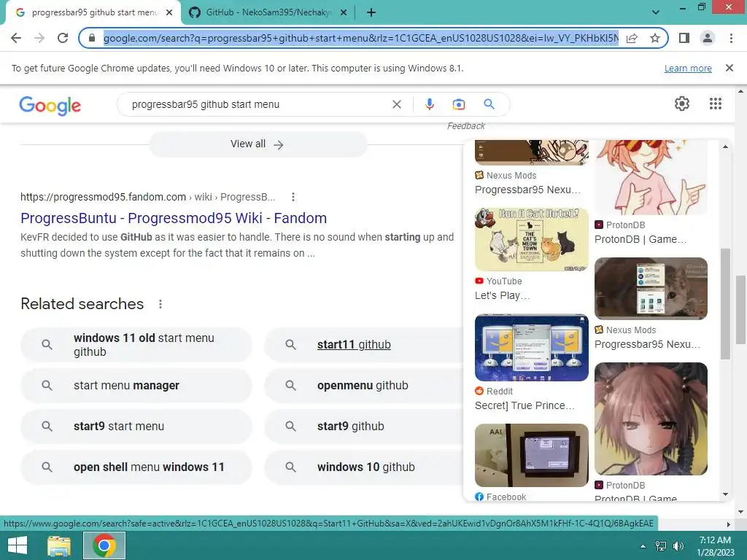747x560 pixels.
Task: Open the Run A Cat Hotel thumbnail
Action: pos(532,239)
